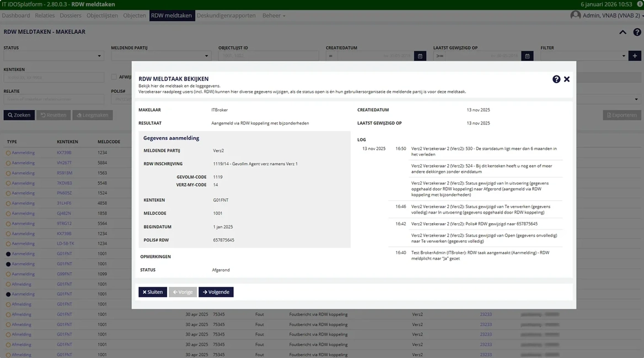The height and width of the screenshot is (358, 644).
Task: Open the MELDENDE PARTIJ dropdown
Action: (x=160, y=56)
